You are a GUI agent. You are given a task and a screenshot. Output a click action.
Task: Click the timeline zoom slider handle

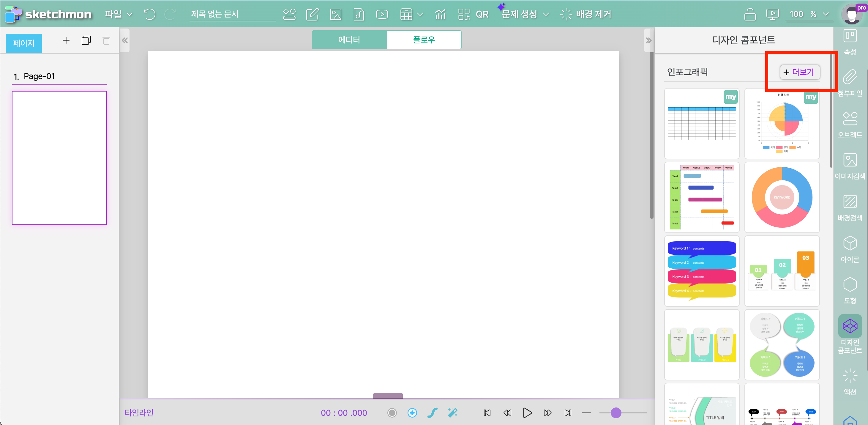coord(616,413)
